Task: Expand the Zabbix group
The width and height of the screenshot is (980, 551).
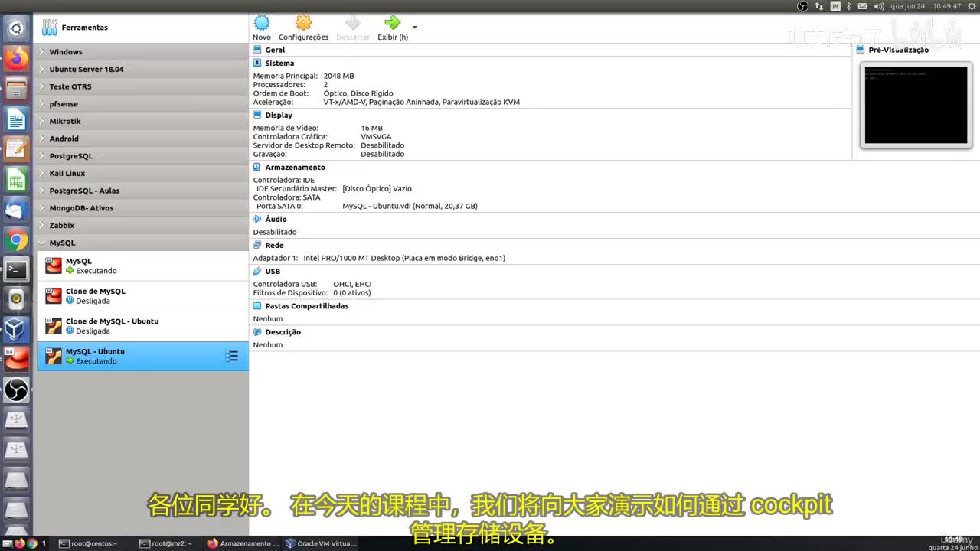Action: tap(41, 225)
